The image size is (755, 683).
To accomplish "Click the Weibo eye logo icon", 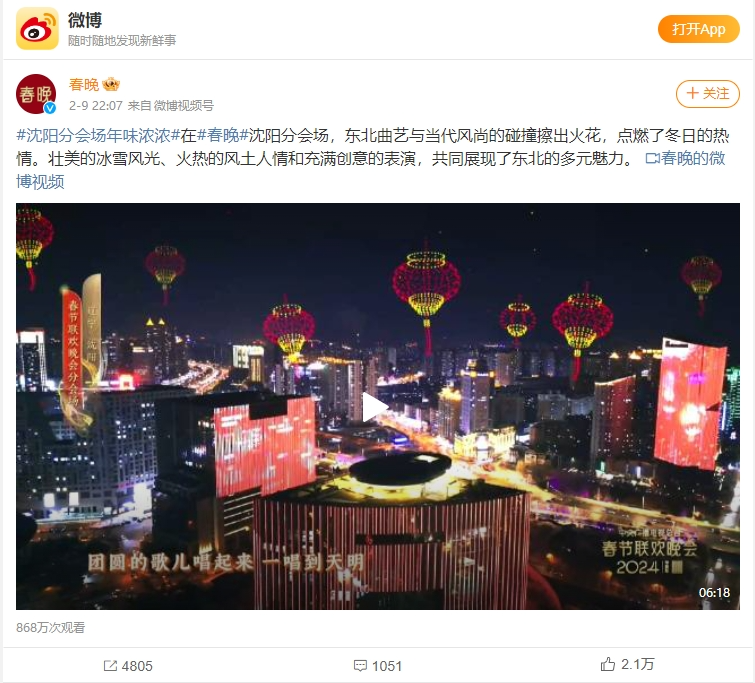I will pos(37,29).
